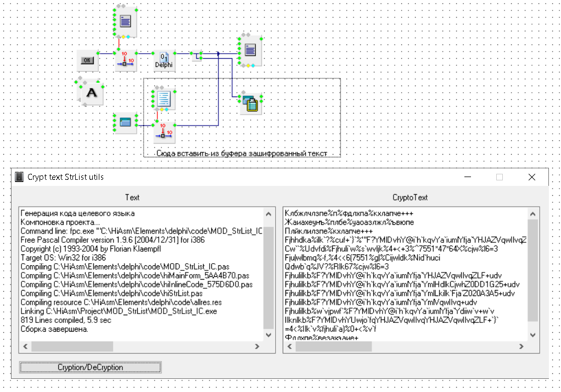Click inside the Text memo field
Image resolution: width=561 pixels, height=392 pixels.
point(140,274)
